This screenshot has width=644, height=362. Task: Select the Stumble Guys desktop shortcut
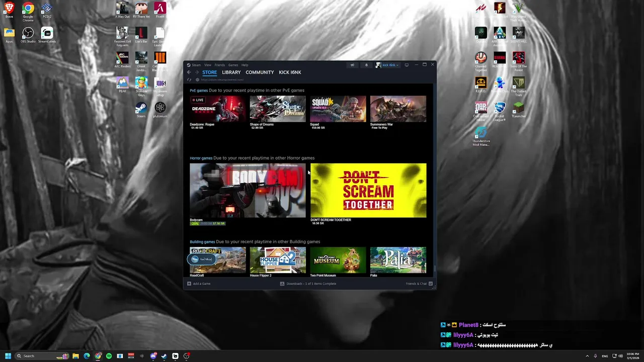141,87
